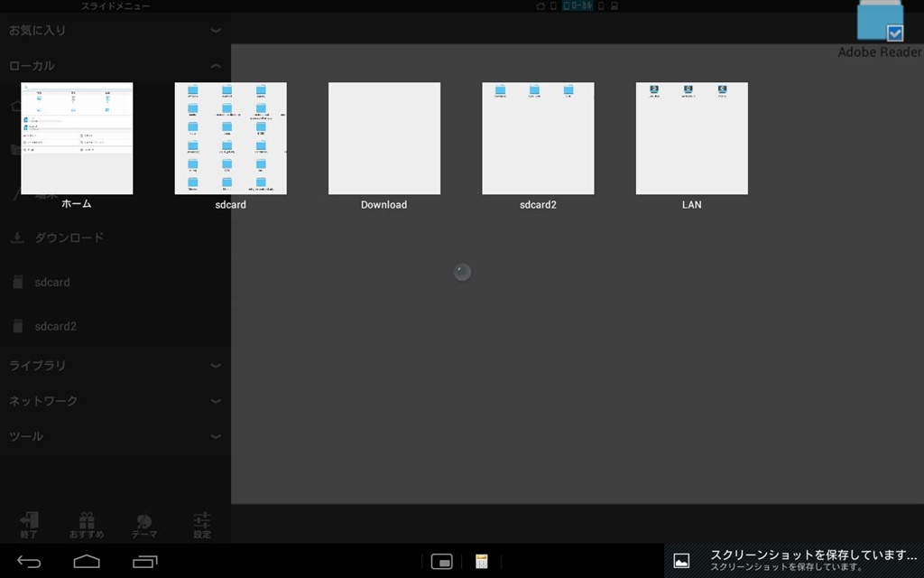Open ダウンロード in the slide menu
924x578 pixels.
click(x=115, y=238)
